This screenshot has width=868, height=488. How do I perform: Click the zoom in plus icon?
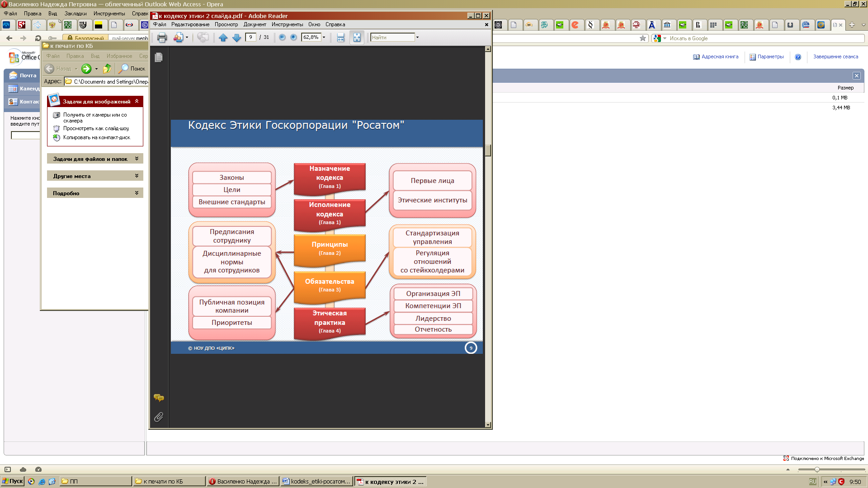pyautogui.click(x=293, y=37)
